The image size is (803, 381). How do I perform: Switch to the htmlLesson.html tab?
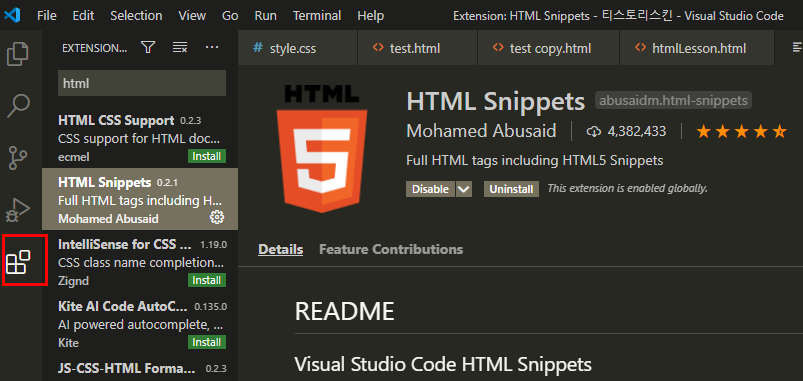pyautogui.click(x=696, y=48)
